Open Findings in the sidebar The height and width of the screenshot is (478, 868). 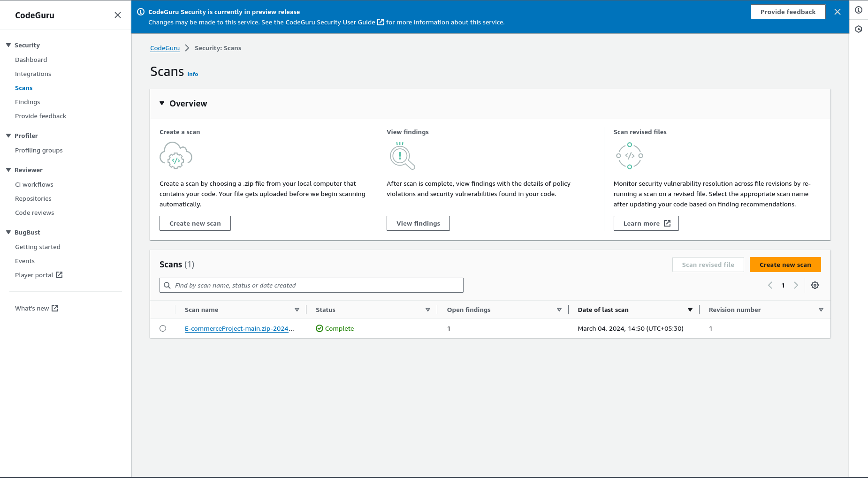pyautogui.click(x=28, y=102)
